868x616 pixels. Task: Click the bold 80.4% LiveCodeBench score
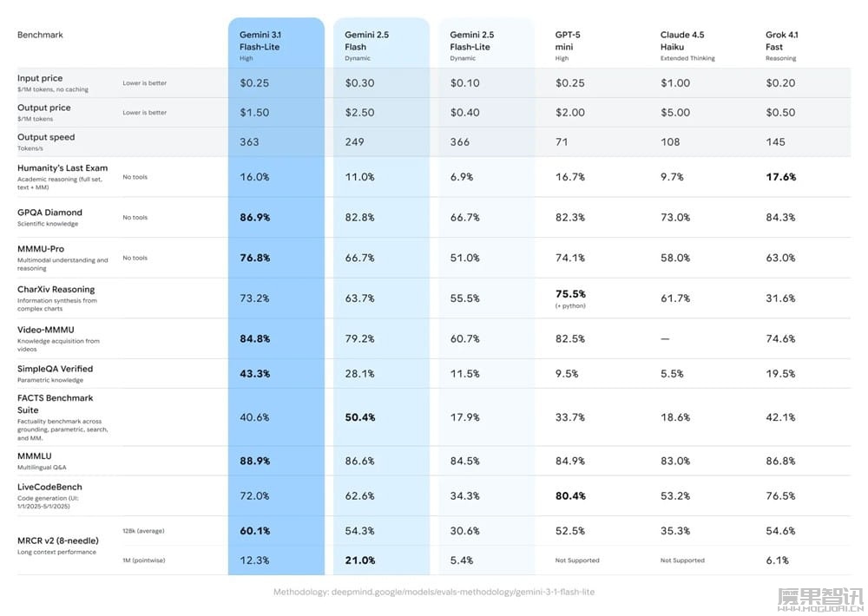570,495
